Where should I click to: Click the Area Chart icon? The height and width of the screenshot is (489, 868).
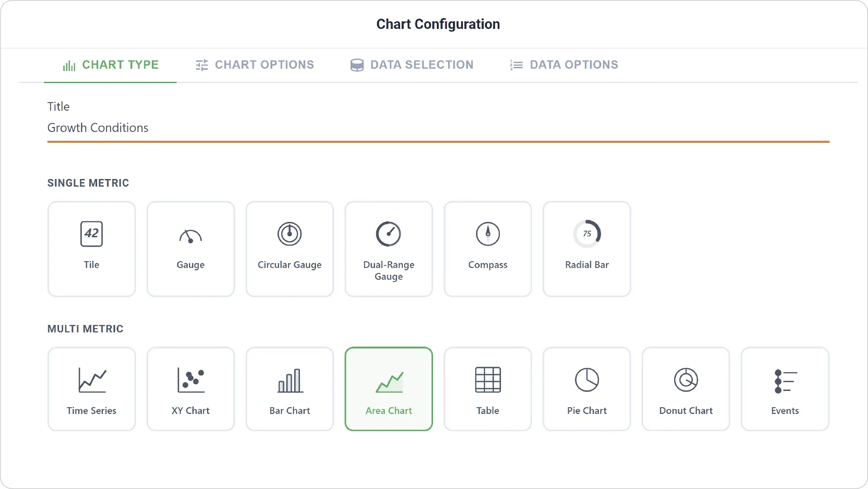[389, 382]
